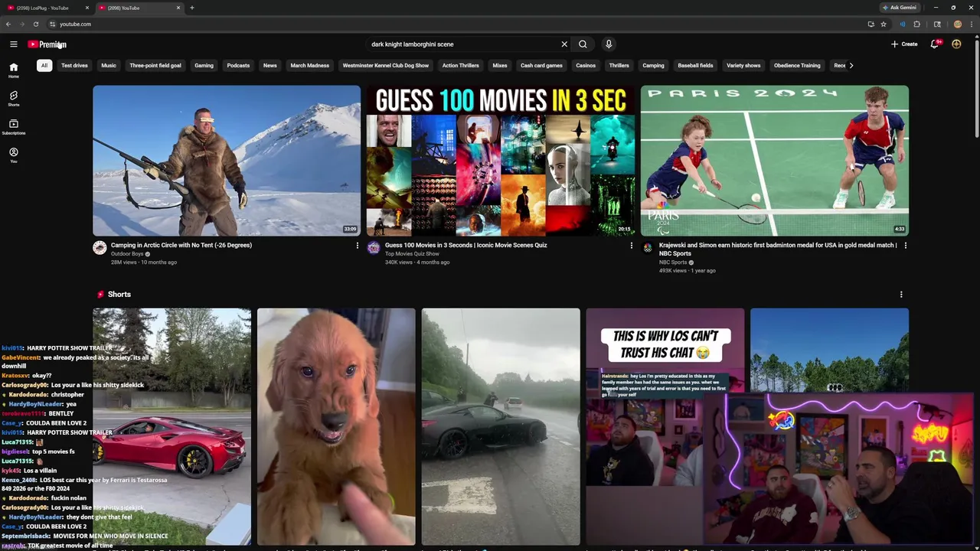
Task: Select the Podcasts chip
Action: click(238, 65)
